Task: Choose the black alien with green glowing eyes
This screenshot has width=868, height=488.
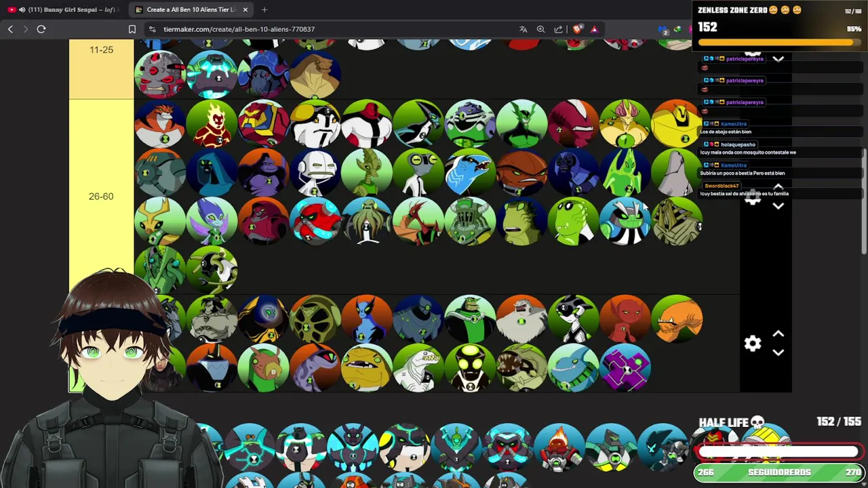Action: (470, 367)
